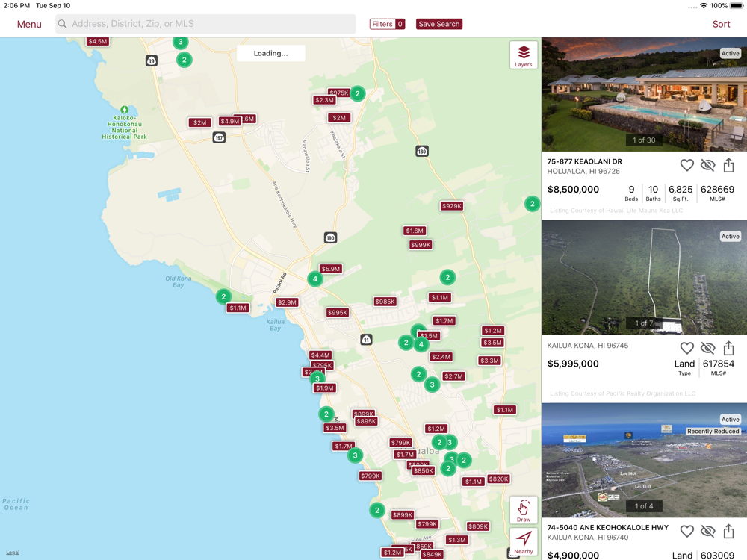This screenshot has height=560, width=747.
Task: Open the Filters options
Action: [x=387, y=24]
